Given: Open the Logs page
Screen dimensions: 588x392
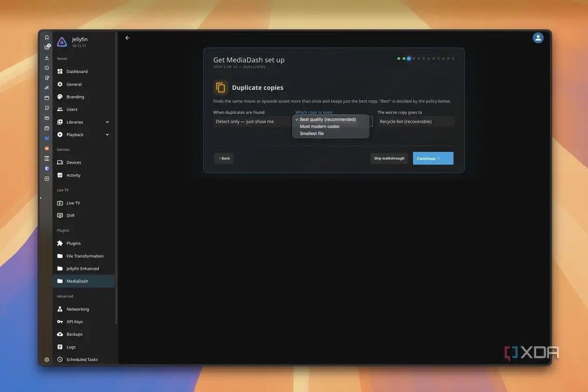Looking at the screenshot, I should (84, 347).
